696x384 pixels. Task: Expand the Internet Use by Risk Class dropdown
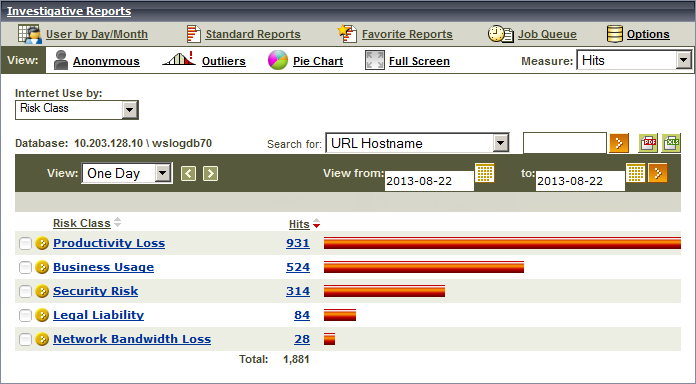[77, 110]
